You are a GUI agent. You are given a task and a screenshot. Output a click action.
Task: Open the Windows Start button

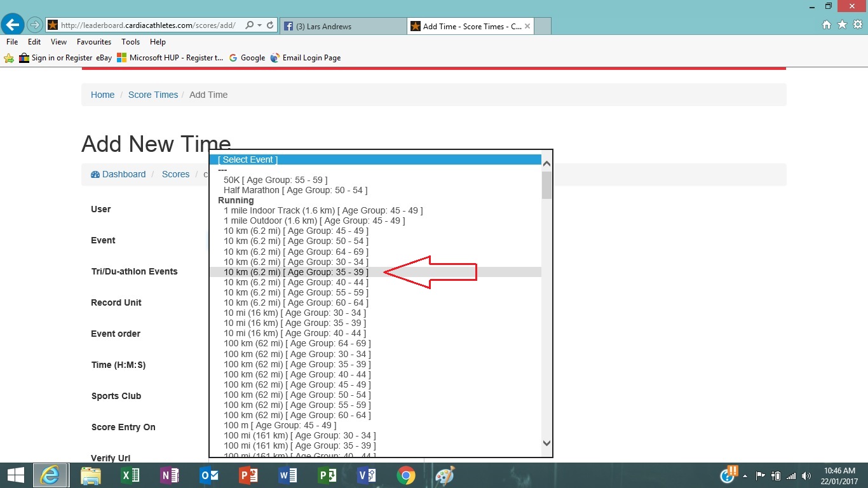click(x=15, y=475)
